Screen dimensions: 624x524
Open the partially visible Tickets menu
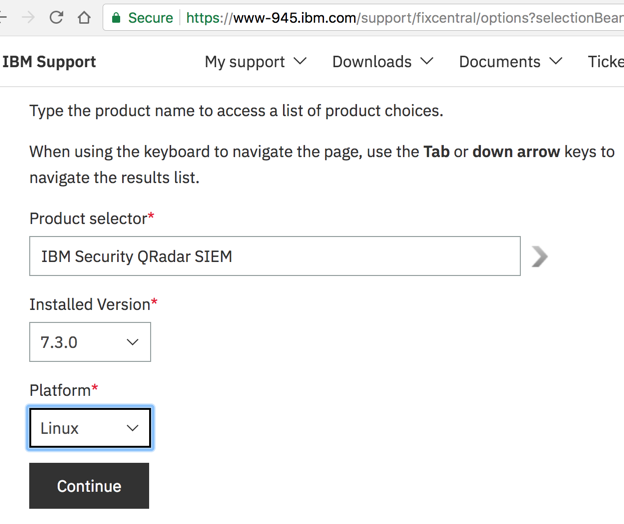pyautogui.click(x=606, y=62)
